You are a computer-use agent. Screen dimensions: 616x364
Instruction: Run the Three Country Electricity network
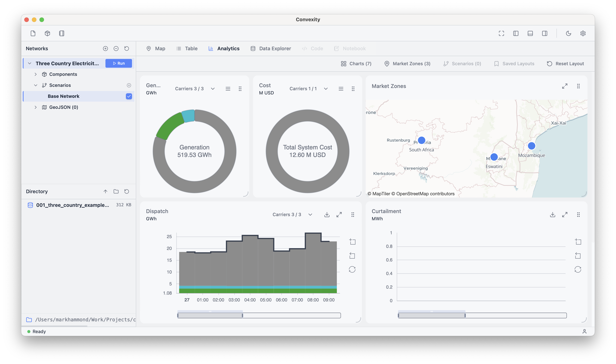[119, 63]
